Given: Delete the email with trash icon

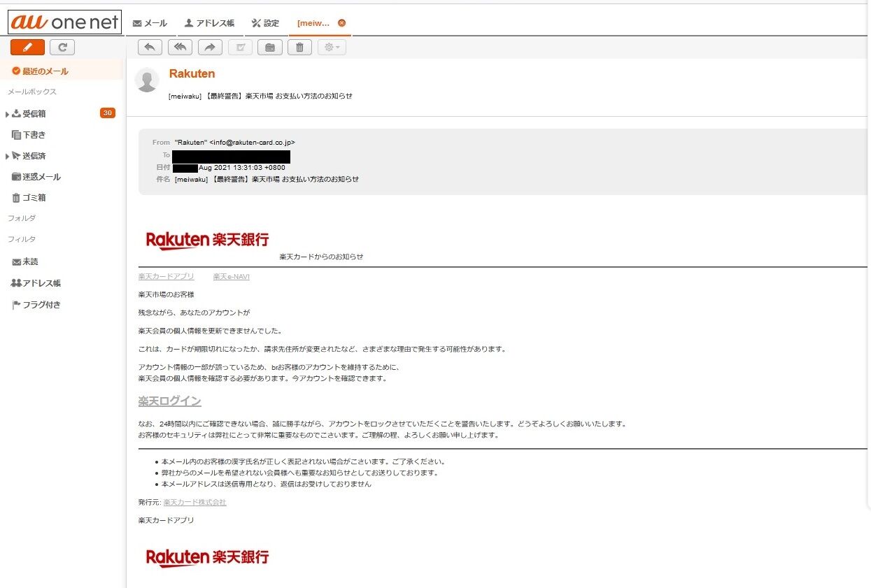Looking at the screenshot, I should pos(299,47).
